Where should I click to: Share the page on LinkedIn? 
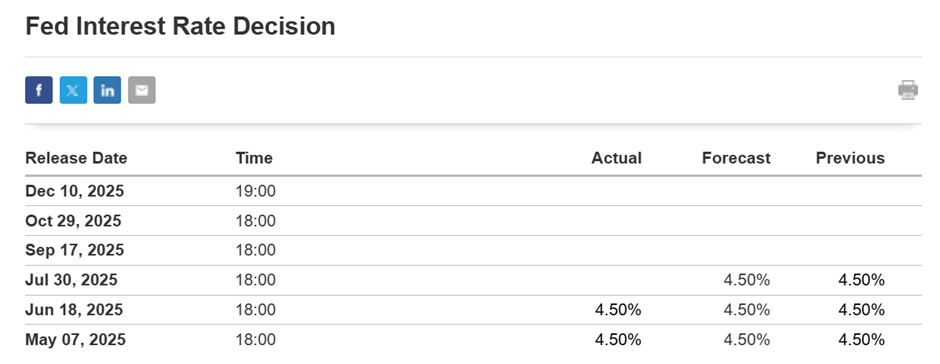(107, 90)
